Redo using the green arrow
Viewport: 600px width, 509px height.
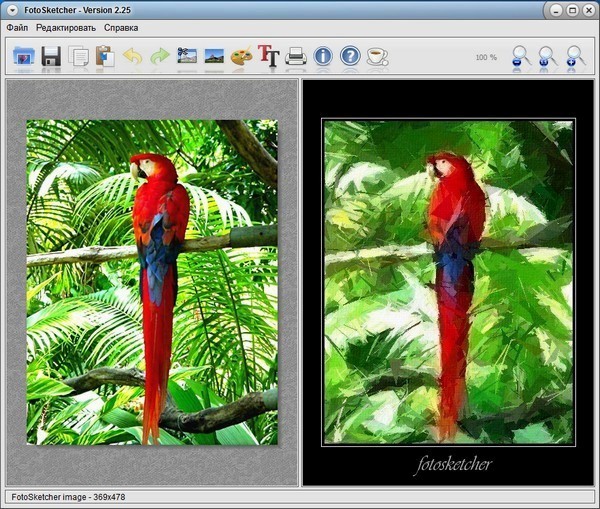(159, 57)
